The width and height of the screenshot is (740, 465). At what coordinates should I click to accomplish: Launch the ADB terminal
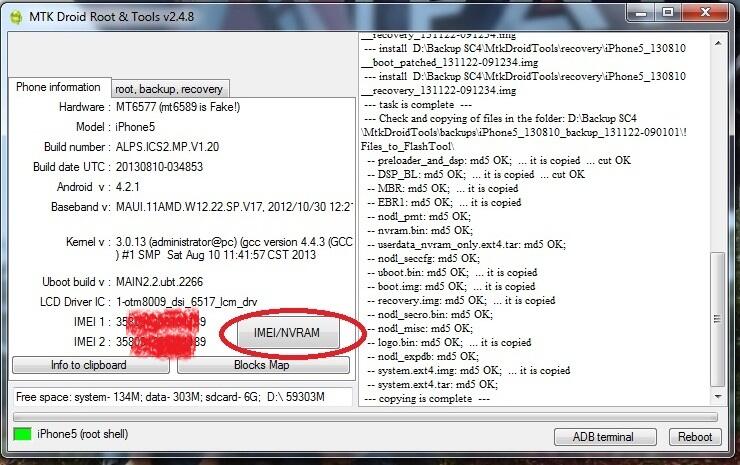[605, 437]
